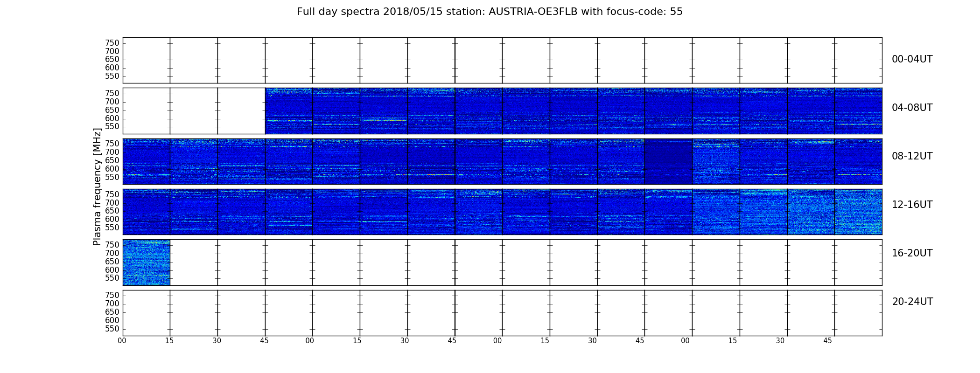Select the '08-12UT' row label
This screenshot has width=980, height=373.
912,156
